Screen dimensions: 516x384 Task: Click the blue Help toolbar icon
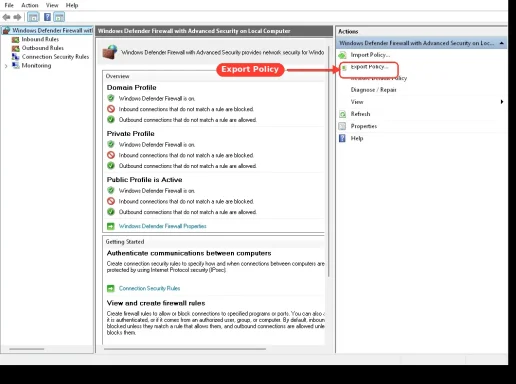pyautogui.click(x=47, y=17)
